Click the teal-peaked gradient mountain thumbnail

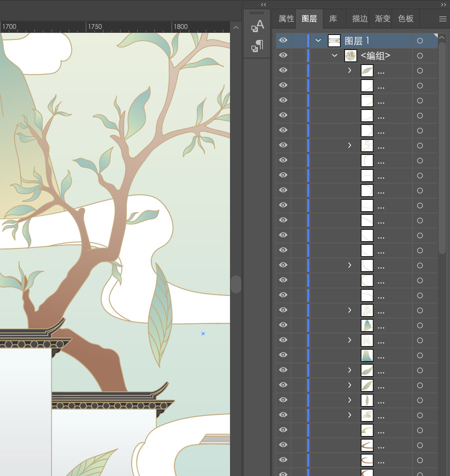pyautogui.click(x=367, y=325)
